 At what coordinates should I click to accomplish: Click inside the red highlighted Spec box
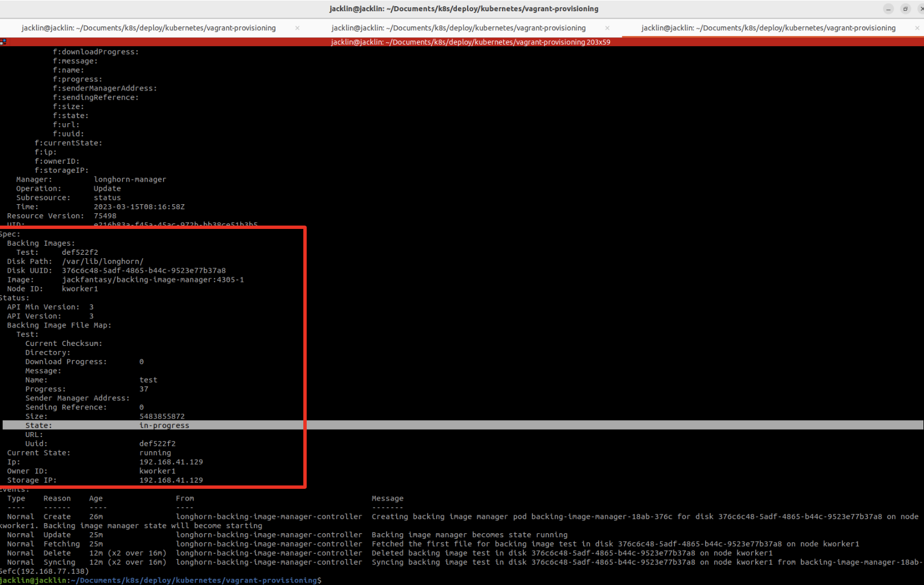[x=152, y=354]
